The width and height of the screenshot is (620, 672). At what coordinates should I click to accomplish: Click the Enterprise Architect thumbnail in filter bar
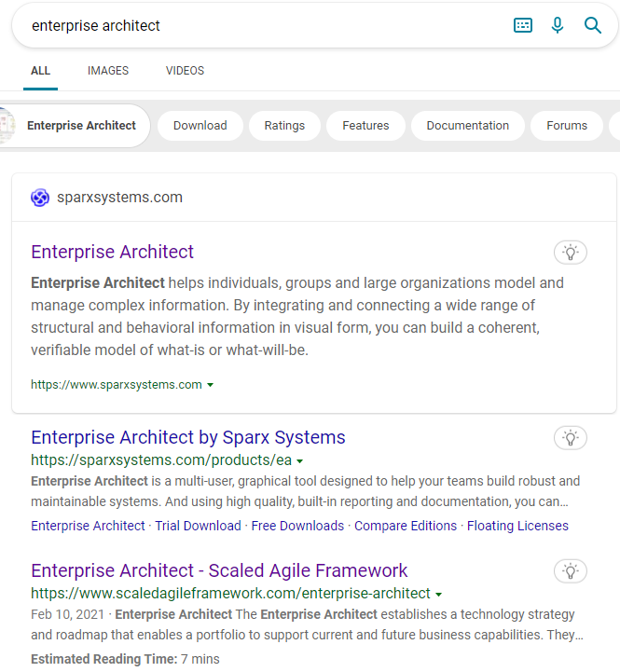coord(7,126)
